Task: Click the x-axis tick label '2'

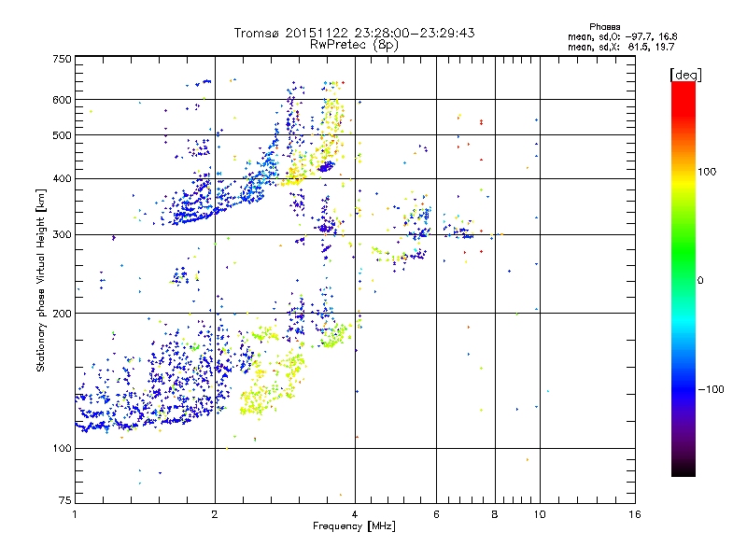Action: [215, 514]
